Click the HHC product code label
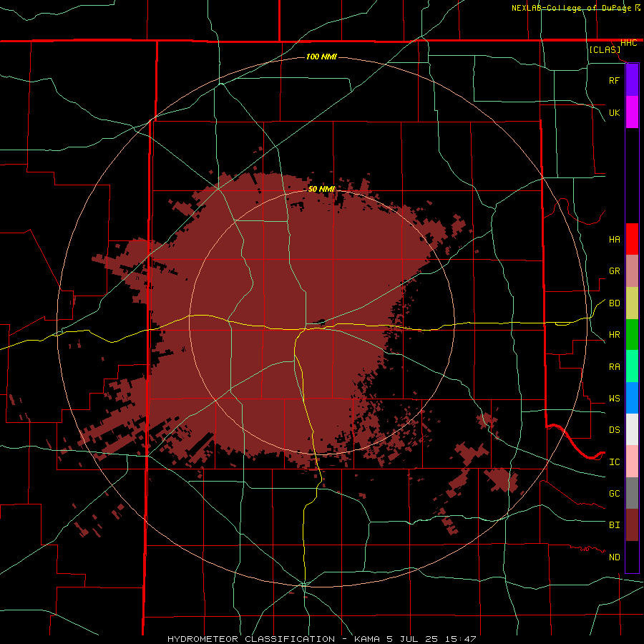This screenshot has height=644, width=644. (x=628, y=43)
